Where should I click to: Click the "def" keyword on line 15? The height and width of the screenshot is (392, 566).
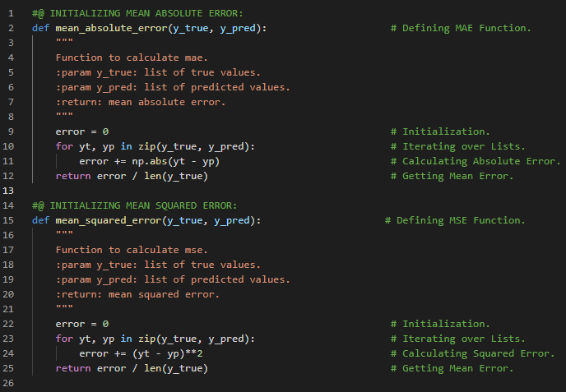point(40,220)
